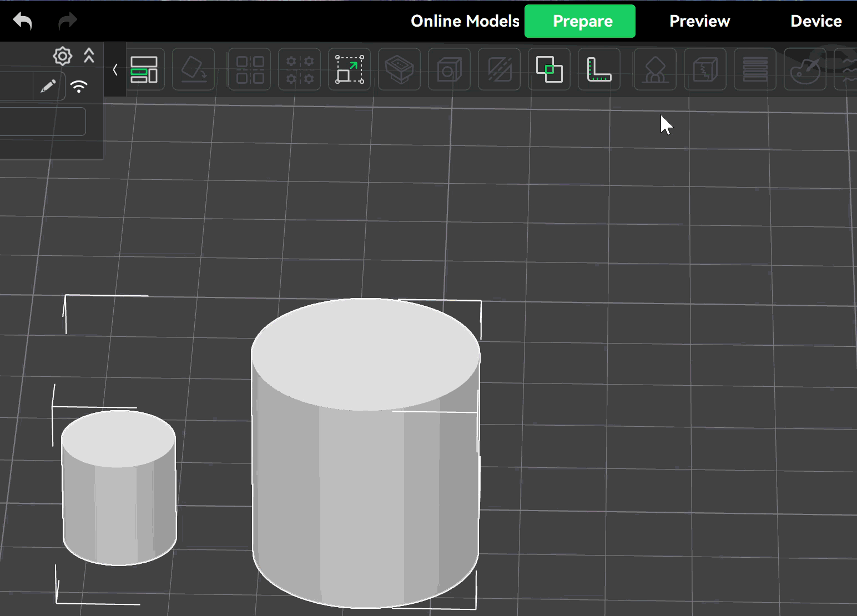Switch to the Preview tab
The width and height of the screenshot is (857, 616).
click(699, 21)
